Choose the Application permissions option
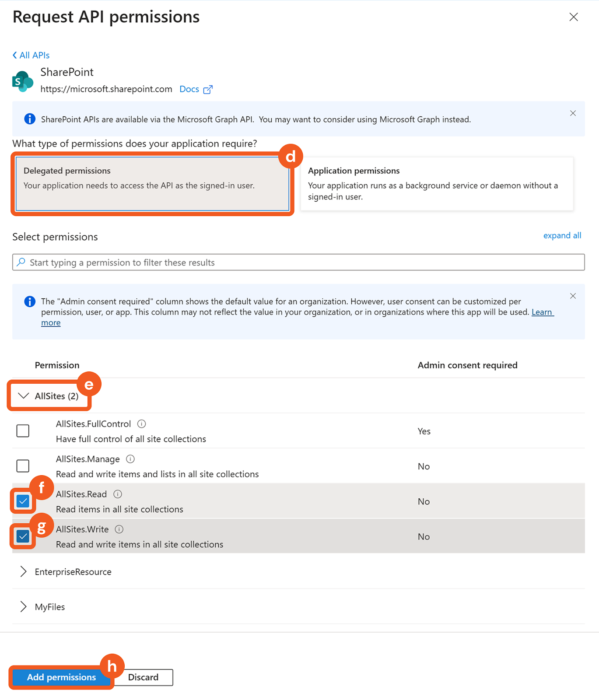The height and width of the screenshot is (700, 599). point(437,184)
